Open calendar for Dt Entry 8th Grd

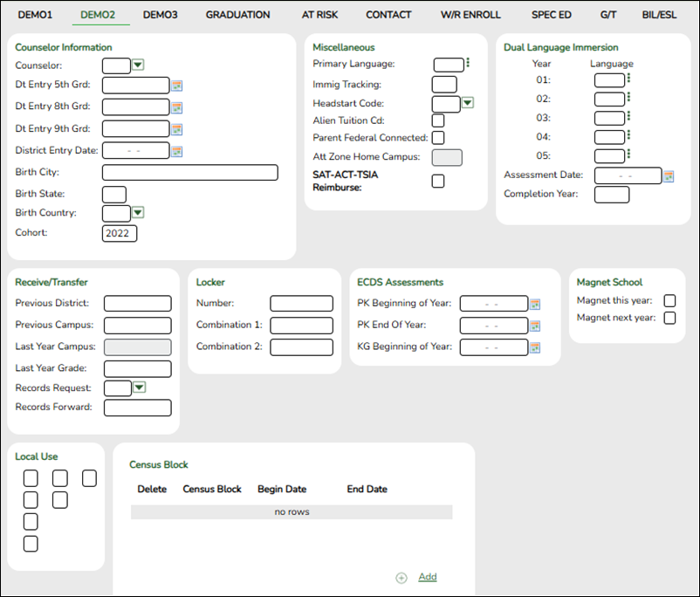tap(177, 107)
